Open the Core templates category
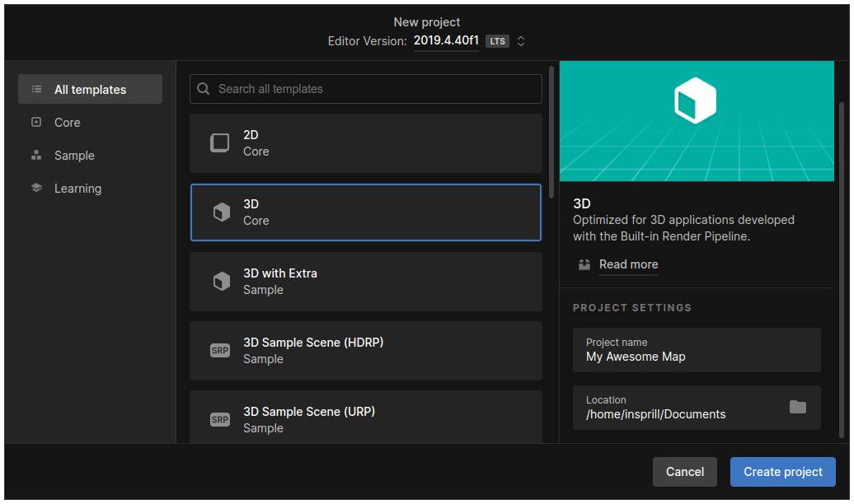Screen dimensions: 854x504 coord(90,123)
